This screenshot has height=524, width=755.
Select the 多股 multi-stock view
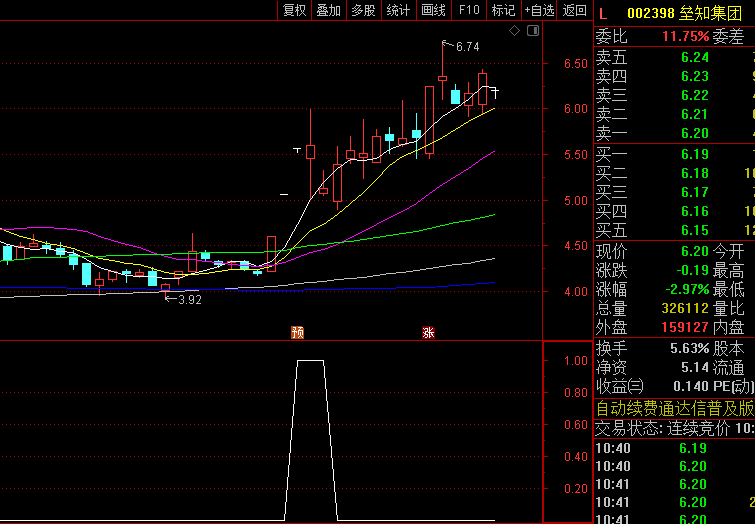pos(364,10)
